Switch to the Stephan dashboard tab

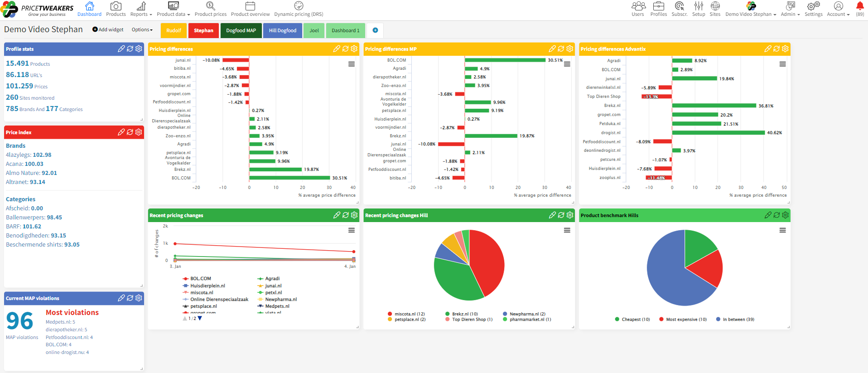(x=203, y=30)
